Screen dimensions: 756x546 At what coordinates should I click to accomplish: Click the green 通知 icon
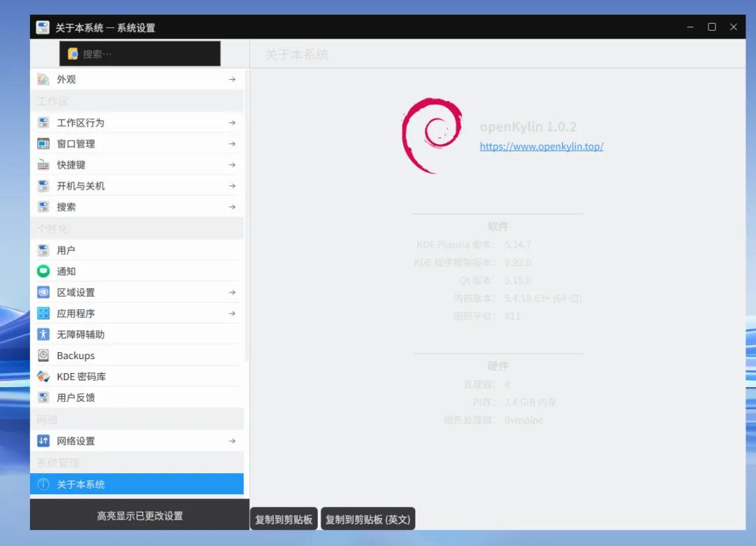click(x=43, y=271)
